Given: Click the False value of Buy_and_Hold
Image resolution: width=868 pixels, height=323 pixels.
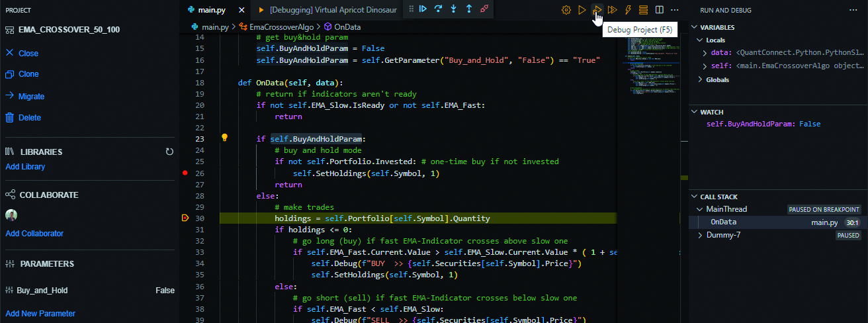Looking at the screenshot, I should pyautogui.click(x=165, y=291).
